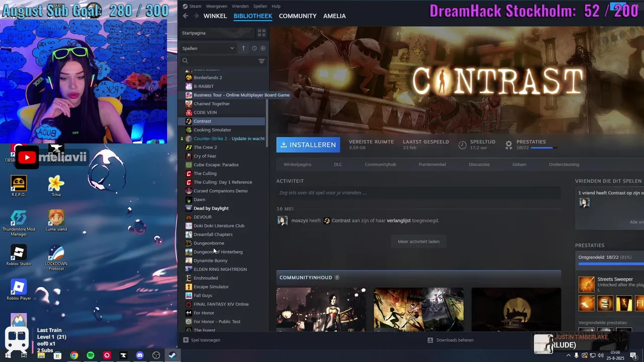Image resolution: width=644 pixels, height=362 pixels.
Task: Click the blue INSTALLEREN button
Action: (308, 145)
